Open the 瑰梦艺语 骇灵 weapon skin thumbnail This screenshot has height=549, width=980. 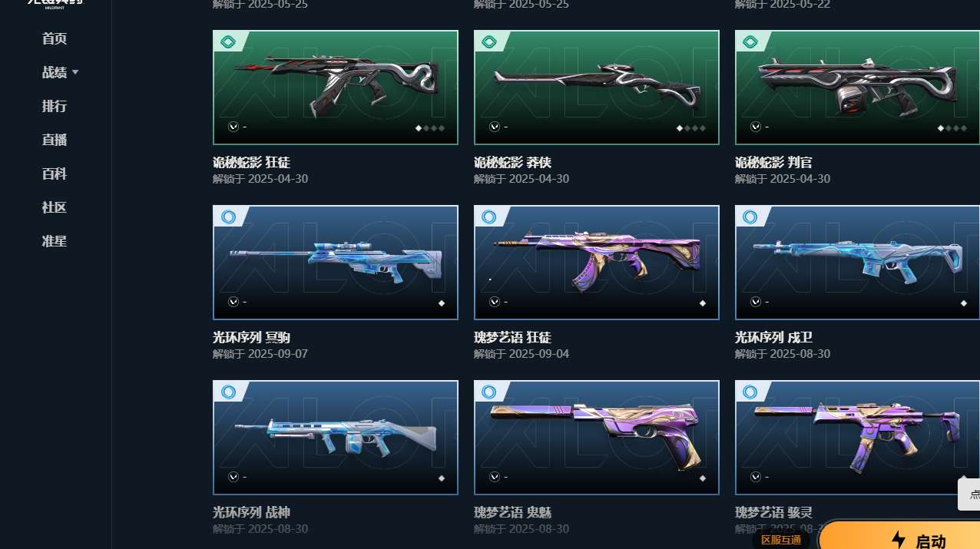click(x=857, y=438)
